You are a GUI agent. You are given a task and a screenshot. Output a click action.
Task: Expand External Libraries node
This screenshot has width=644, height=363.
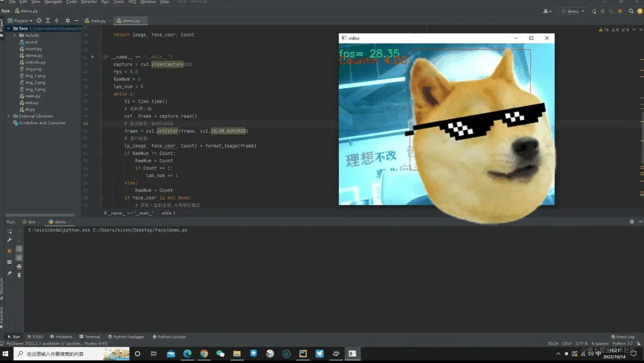point(8,116)
